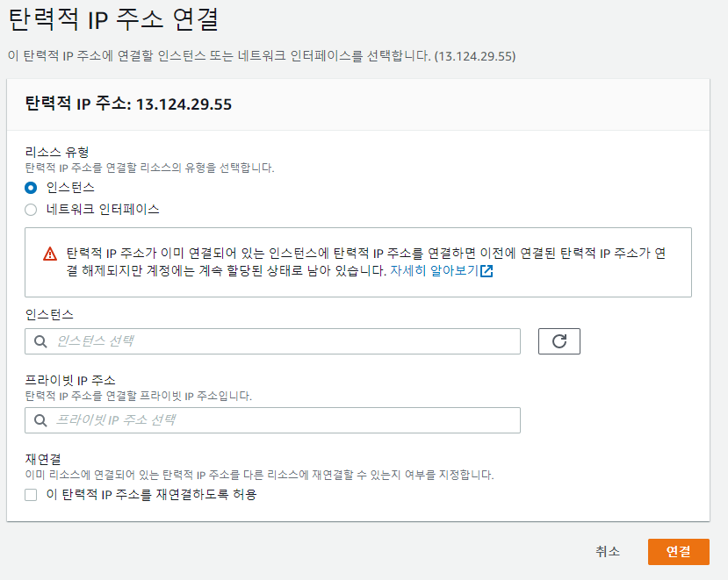Viewport: 728px width, 580px height.
Task: Click magnifier icon in 프라이빗 IP field
Action: (x=40, y=420)
